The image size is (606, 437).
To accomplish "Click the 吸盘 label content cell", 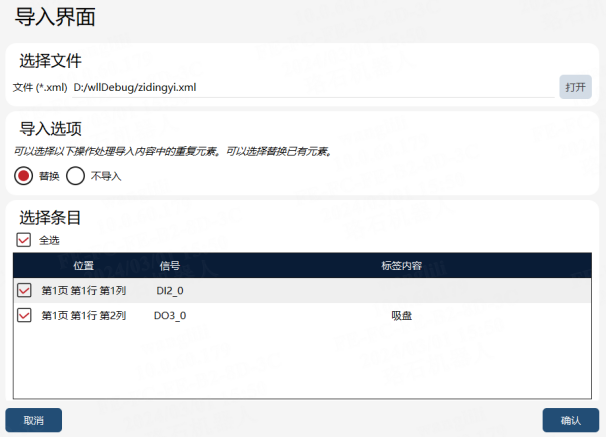I will [x=402, y=316].
